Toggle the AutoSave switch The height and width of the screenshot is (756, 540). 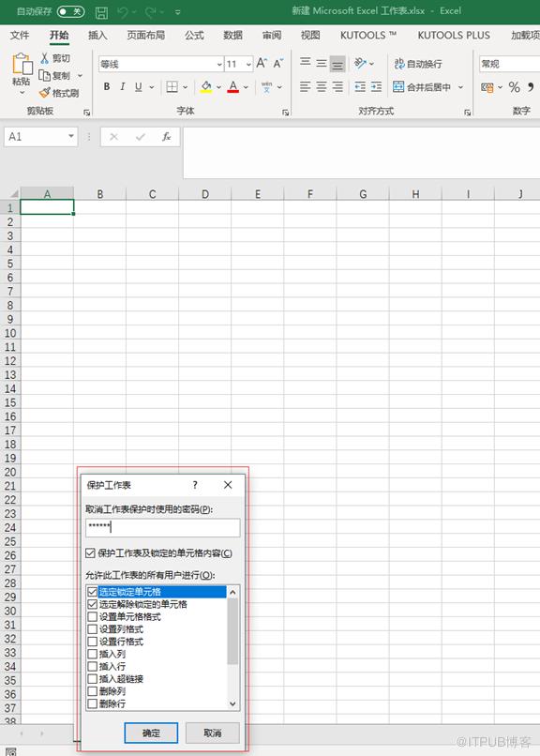70,11
